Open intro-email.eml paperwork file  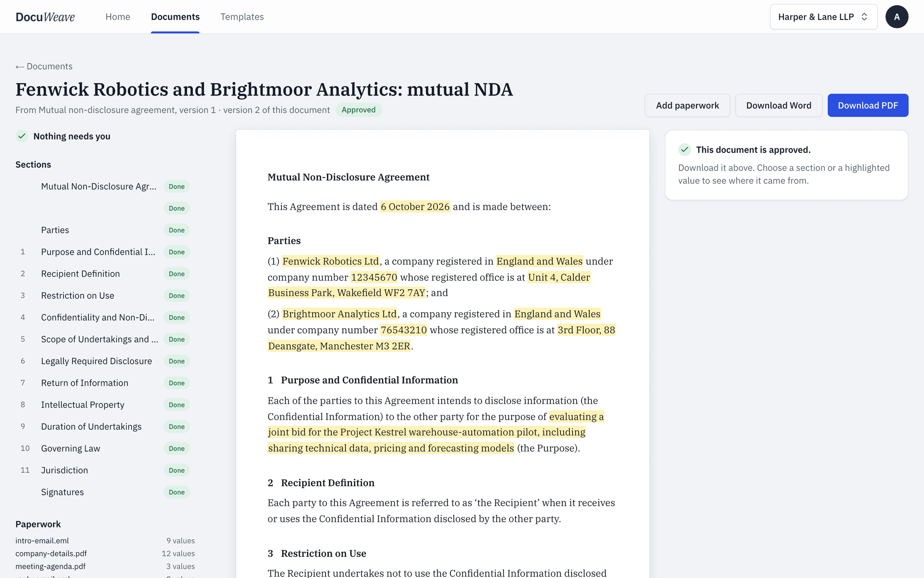click(42, 541)
